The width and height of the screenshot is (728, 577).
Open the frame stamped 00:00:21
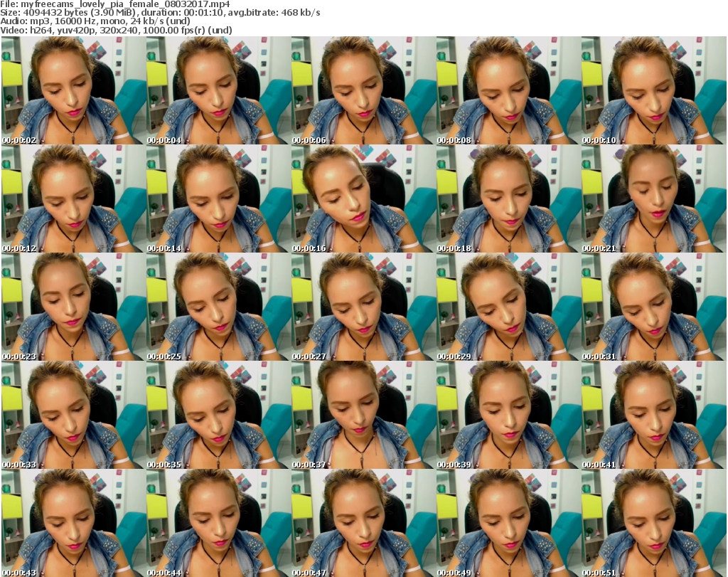click(x=653, y=198)
